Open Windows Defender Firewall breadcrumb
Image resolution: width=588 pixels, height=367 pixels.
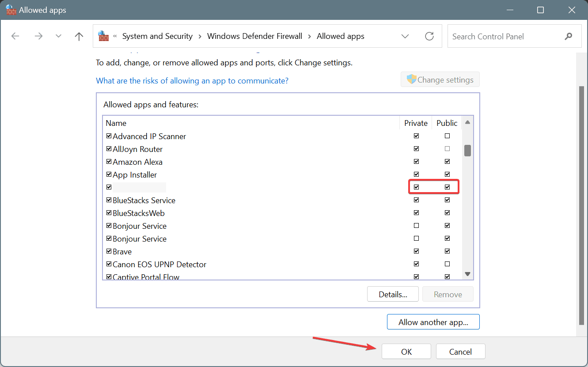click(254, 36)
